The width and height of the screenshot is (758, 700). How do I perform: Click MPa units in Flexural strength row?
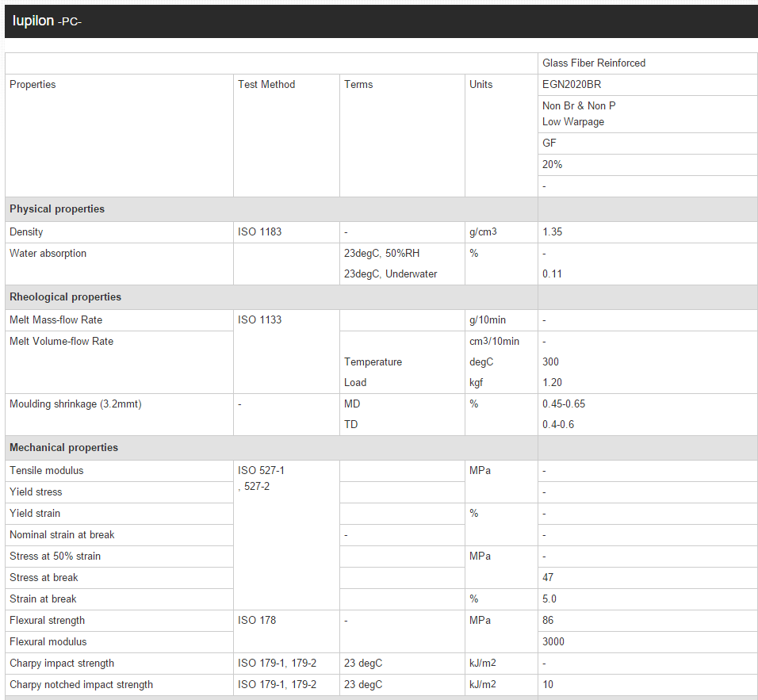pos(480,620)
